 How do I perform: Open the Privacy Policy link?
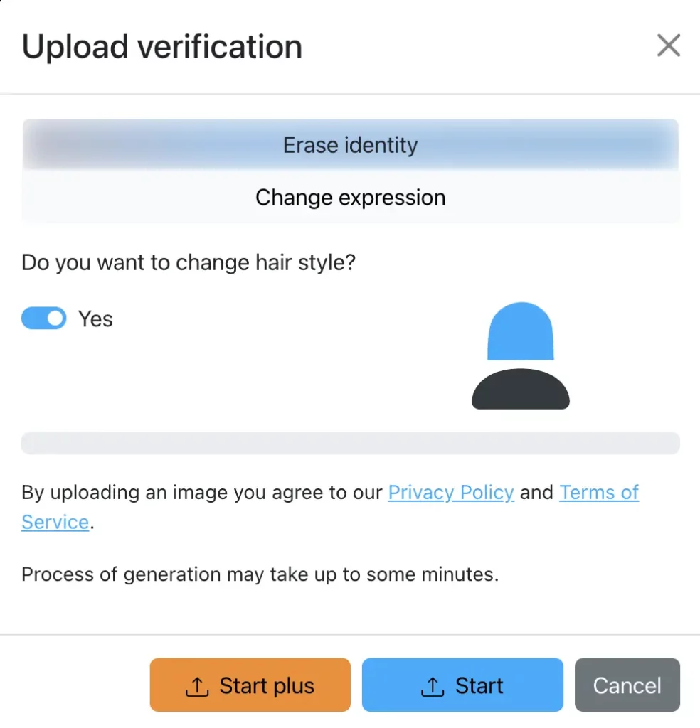point(451,492)
